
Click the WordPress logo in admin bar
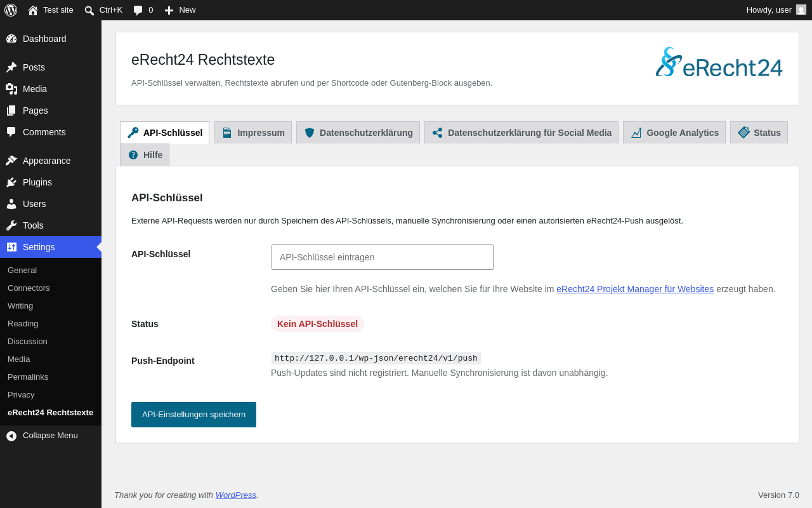click(11, 10)
